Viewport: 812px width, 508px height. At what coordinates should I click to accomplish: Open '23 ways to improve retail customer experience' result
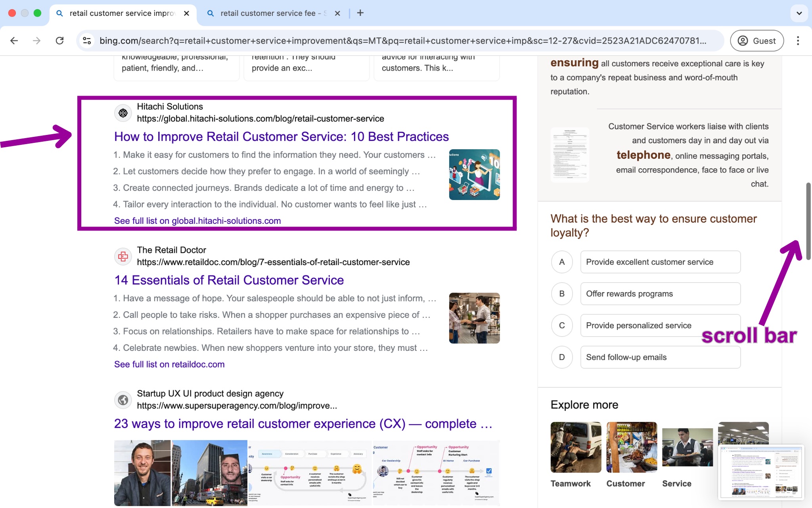point(303,423)
